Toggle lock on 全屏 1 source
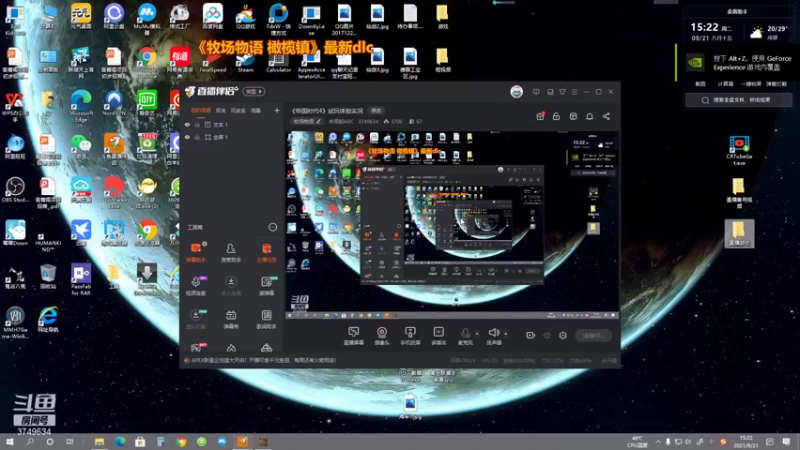 coord(197,137)
